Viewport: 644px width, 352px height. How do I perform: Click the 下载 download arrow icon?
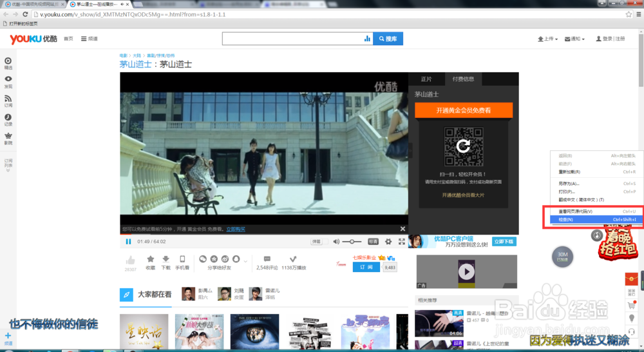[166, 259]
